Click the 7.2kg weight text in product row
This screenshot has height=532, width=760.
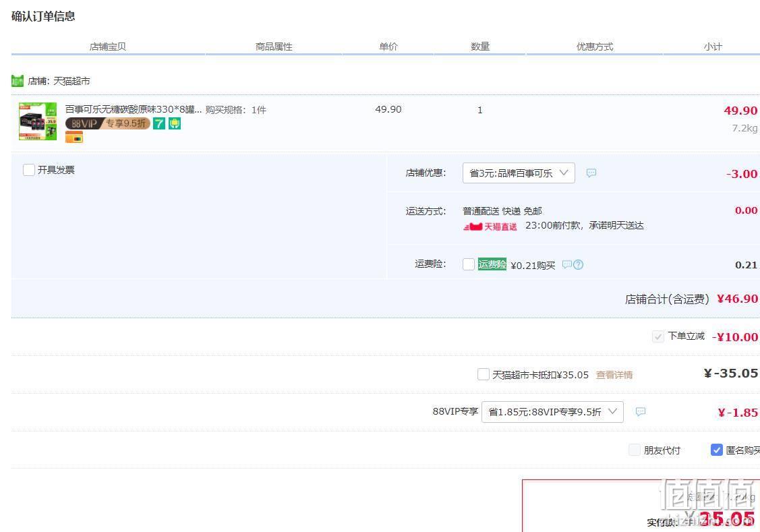744,128
